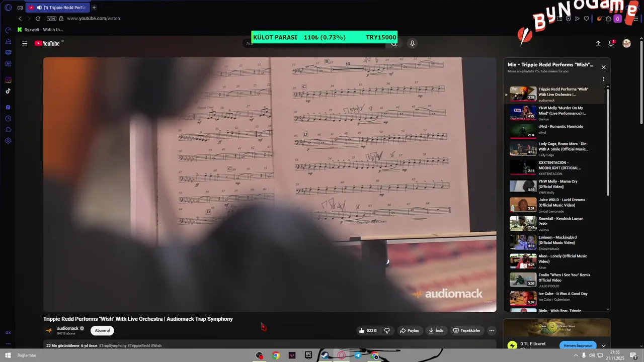Image resolution: width=644 pixels, height=362 pixels.
Task: Close the Mix playlist panel
Action: [604, 67]
